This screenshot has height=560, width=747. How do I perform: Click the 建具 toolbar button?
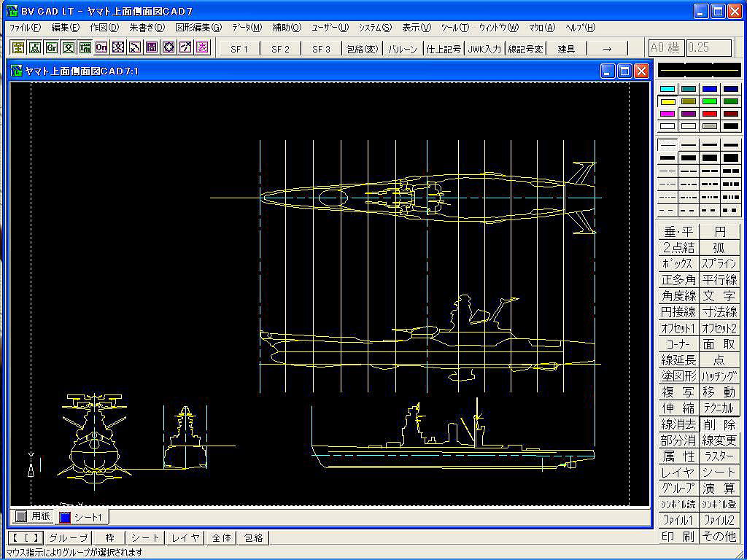pyautogui.click(x=566, y=49)
